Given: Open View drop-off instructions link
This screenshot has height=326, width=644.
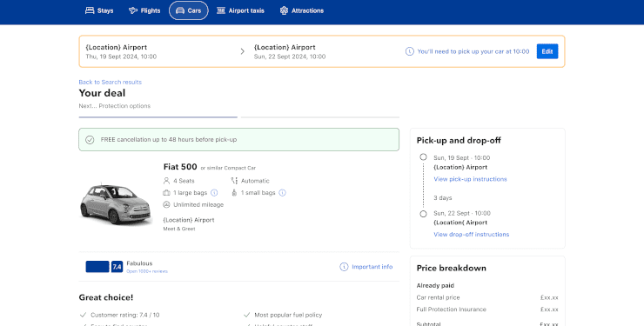Looking at the screenshot, I should click(472, 235).
